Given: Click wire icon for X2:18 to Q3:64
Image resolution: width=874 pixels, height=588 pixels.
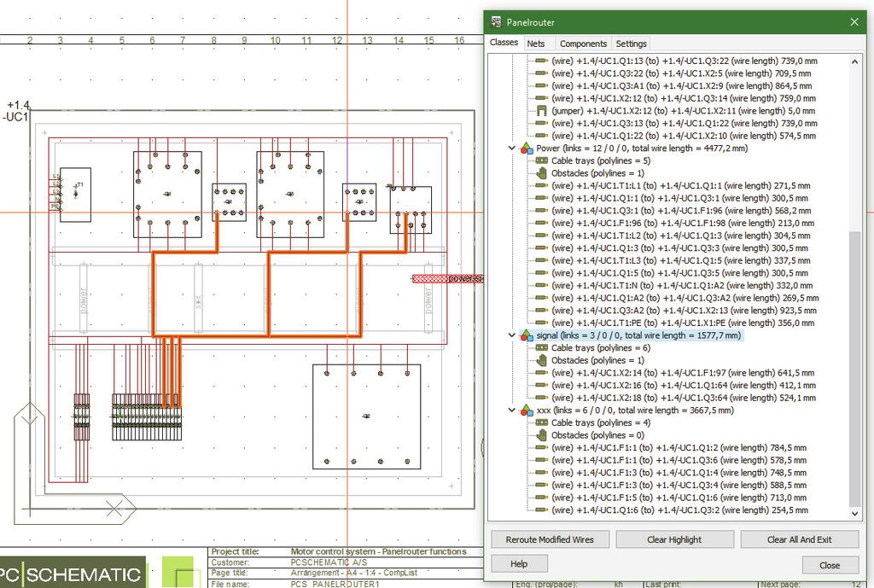Looking at the screenshot, I should tap(541, 398).
